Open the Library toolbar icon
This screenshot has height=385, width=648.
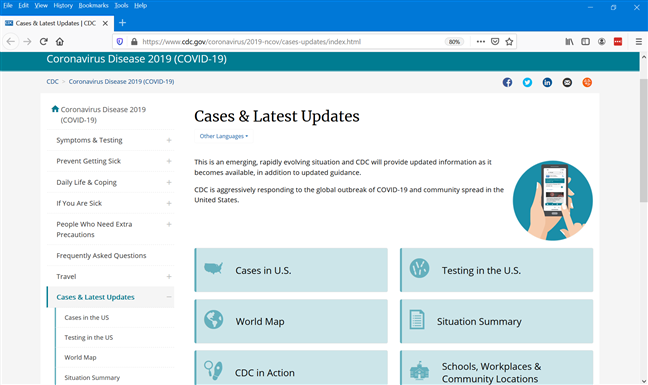(x=569, y=42)
